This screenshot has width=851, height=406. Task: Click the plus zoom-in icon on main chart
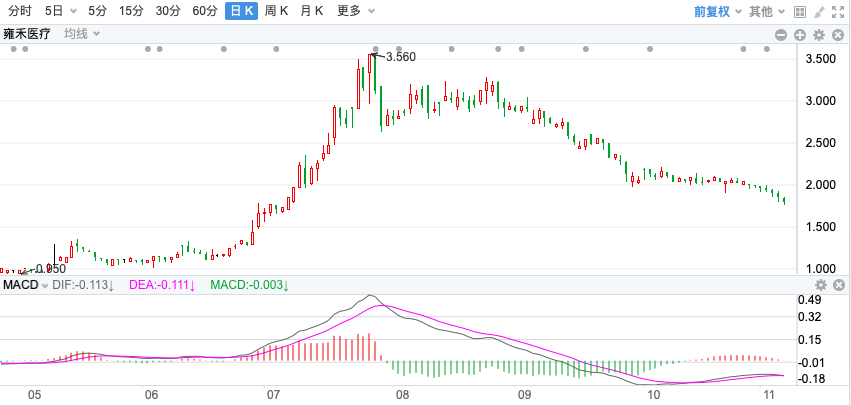click(x=800, y=34)
